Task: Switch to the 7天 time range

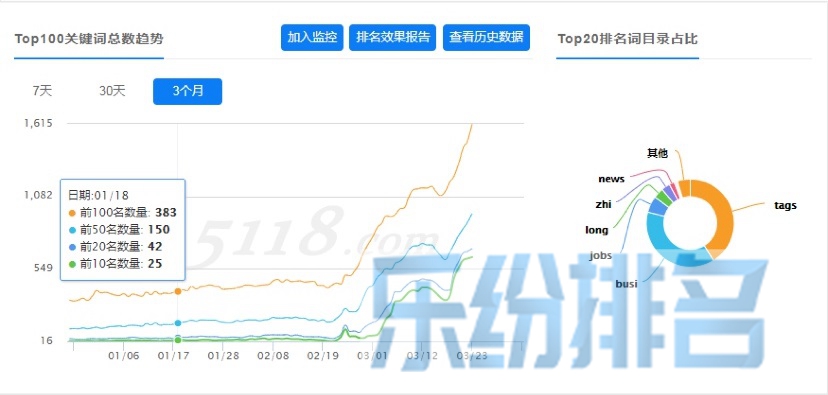Action: click(x=43, y=91)
